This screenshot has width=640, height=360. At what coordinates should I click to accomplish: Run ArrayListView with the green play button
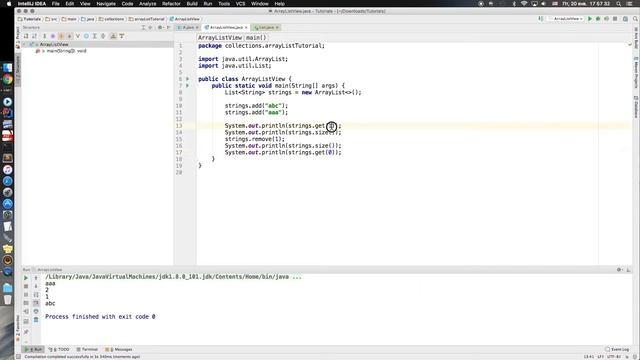tap(589, 19)
